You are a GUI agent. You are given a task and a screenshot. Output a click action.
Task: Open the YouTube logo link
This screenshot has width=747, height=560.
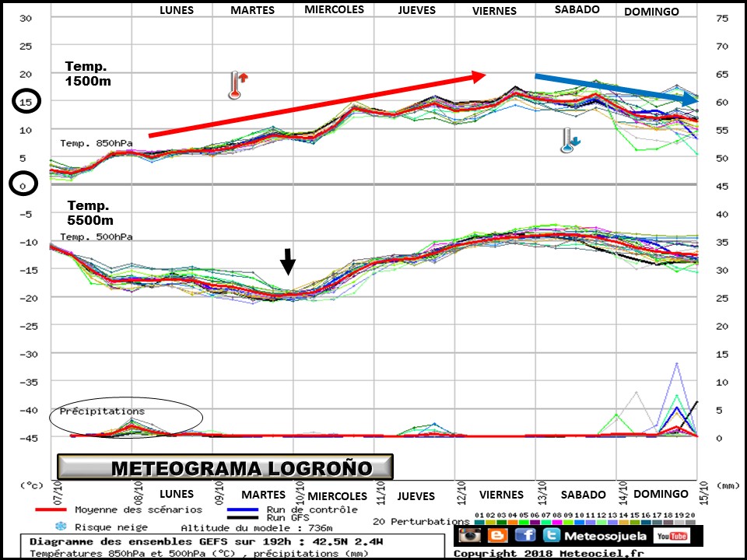point(672,536)
